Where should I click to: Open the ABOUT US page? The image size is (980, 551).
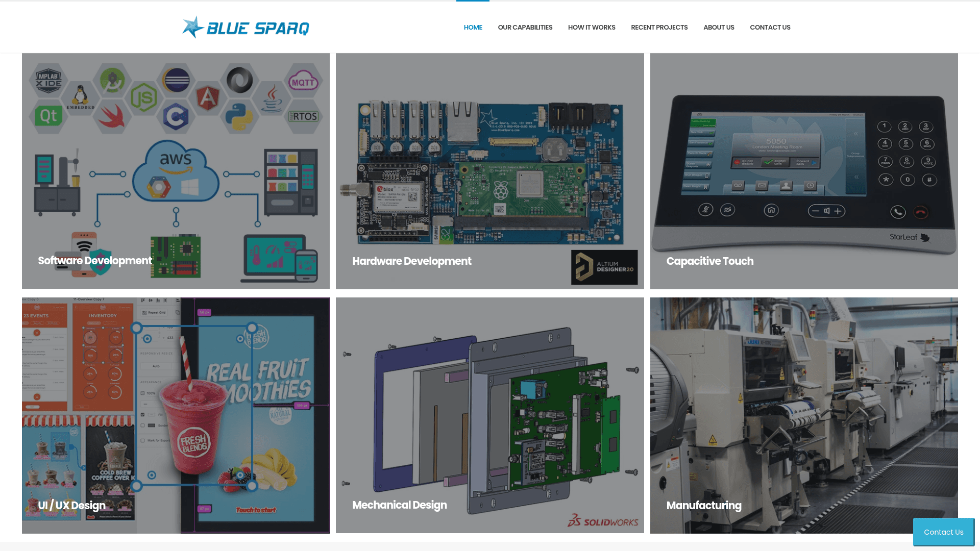(719, 27)
